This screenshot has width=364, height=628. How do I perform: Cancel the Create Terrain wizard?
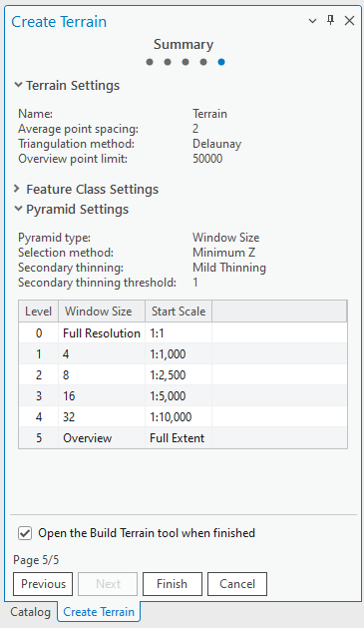(237, 584)
